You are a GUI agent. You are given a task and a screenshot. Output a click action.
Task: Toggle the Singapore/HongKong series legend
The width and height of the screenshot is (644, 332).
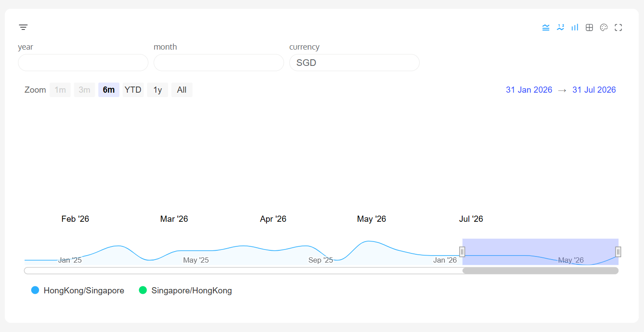(x=185, y=290)
